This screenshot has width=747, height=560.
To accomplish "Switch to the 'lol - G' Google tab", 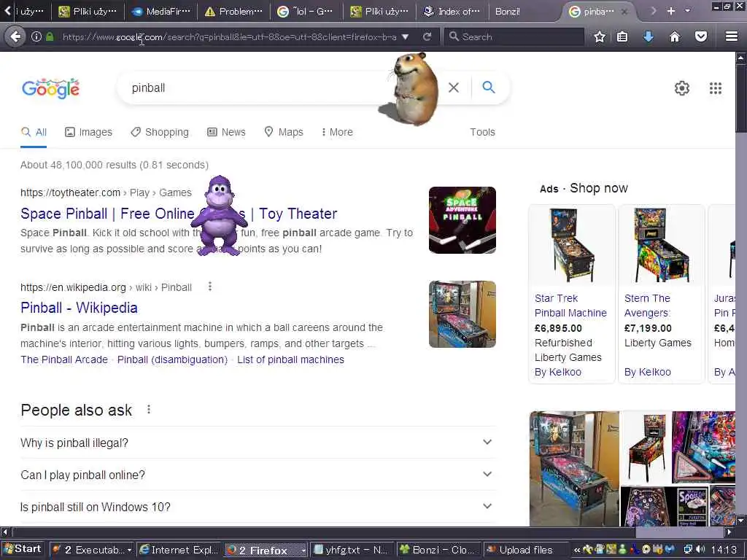I will coord(307,12).
